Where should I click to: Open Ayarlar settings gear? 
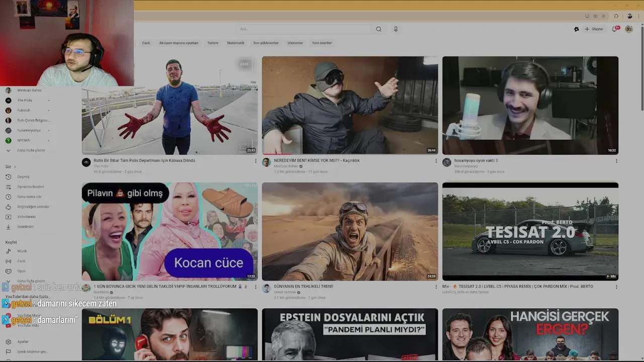[x=8, y=341]
